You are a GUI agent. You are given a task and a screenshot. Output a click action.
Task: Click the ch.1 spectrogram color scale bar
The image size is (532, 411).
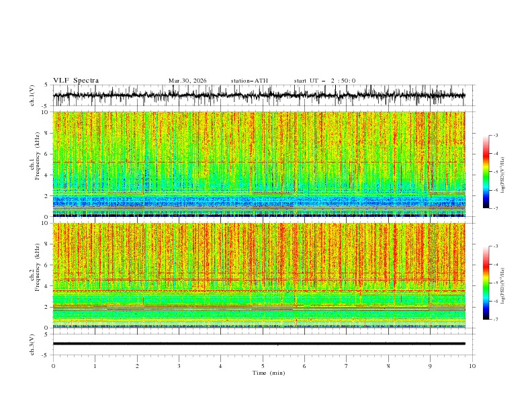486,172
